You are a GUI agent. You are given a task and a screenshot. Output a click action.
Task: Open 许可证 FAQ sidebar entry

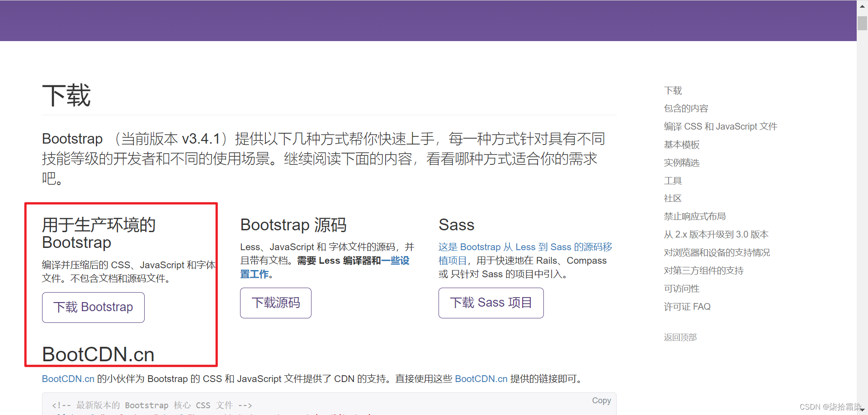687,307
